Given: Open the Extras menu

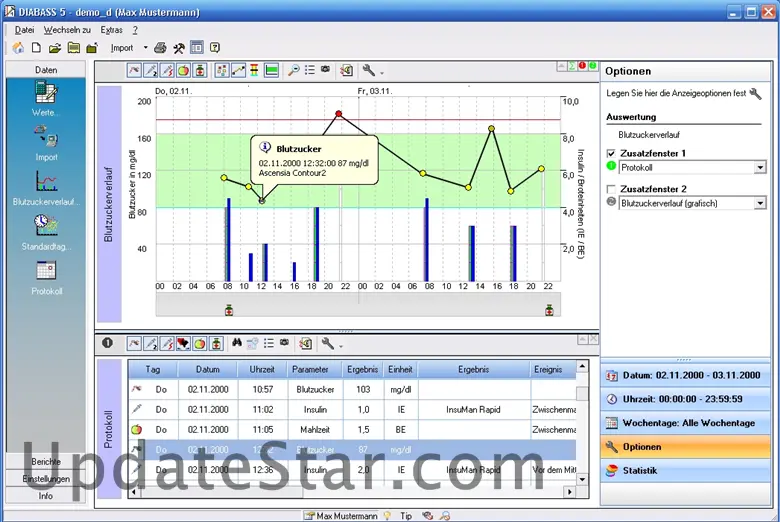Looking at the screenshot, I should coord(111,30).
